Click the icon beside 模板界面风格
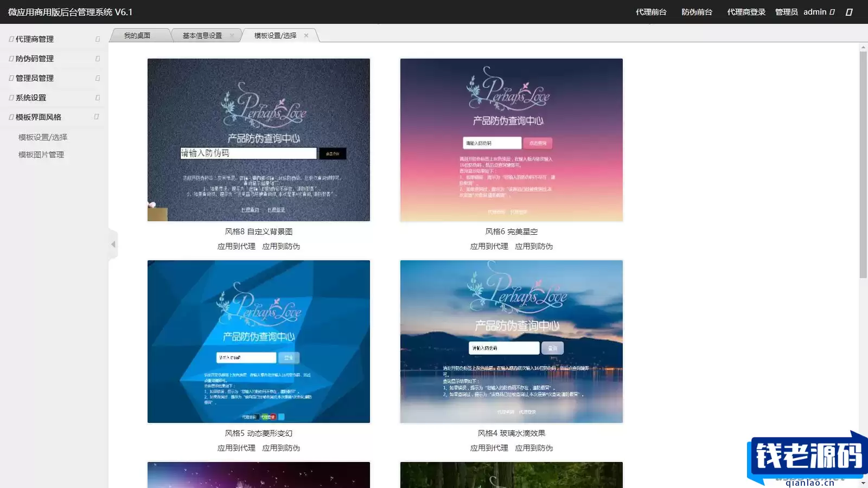Viewport: 868px width, 488px height. 11,117
